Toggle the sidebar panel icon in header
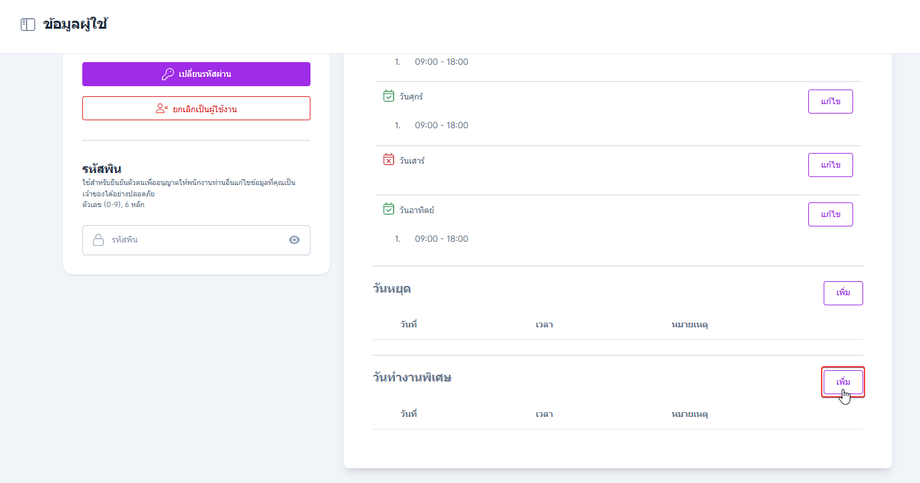Screen dimensions: 920x483 pos(28,25)
